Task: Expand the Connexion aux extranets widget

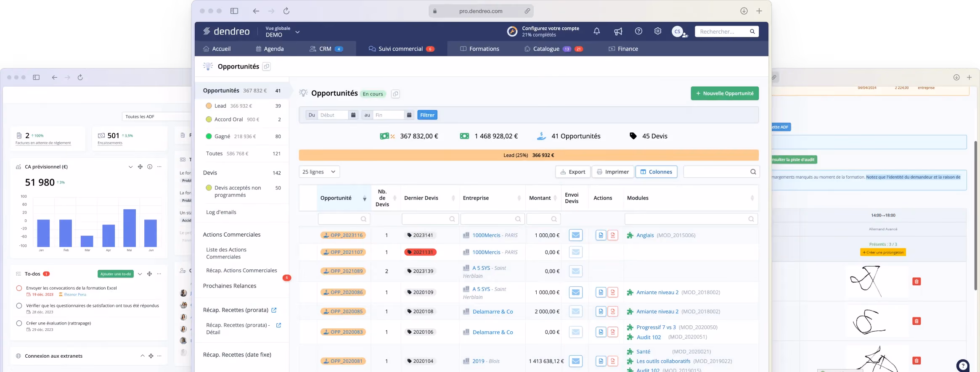Action: [x=142, y=356]
